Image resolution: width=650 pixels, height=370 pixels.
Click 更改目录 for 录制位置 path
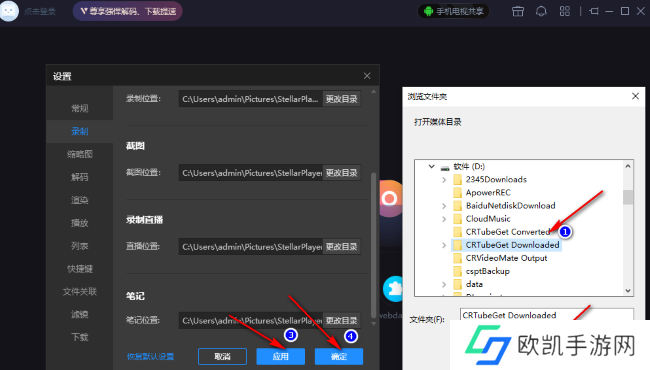(342, 99)
